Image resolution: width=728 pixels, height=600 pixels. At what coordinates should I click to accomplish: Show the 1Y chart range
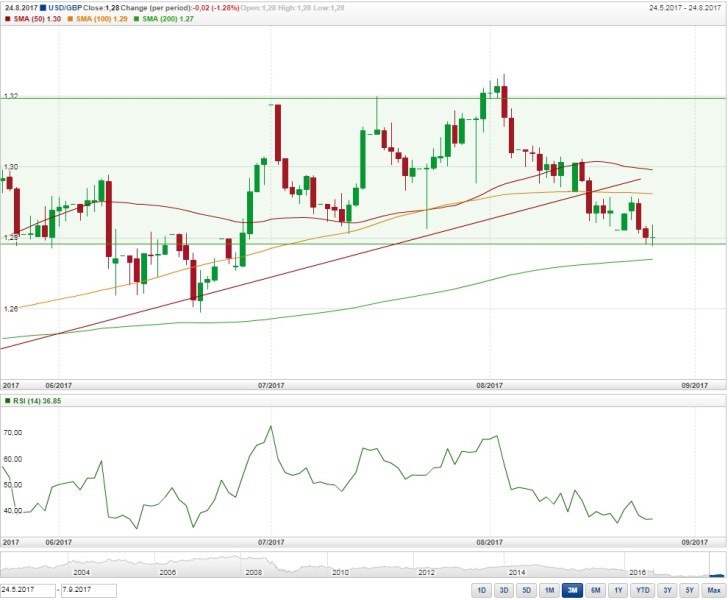click(x=620, y=590)
